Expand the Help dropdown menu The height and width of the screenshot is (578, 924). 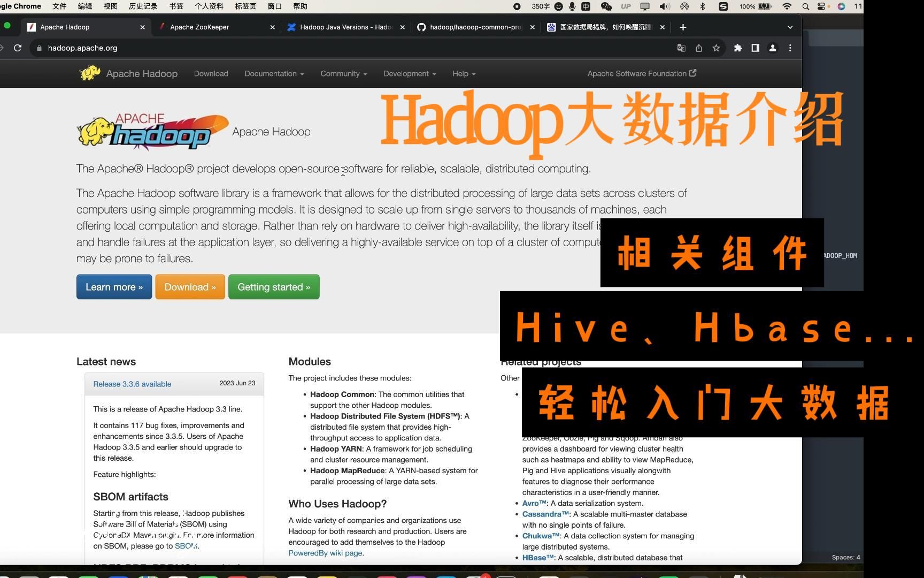pyautogui.click(x=464, y=74)
